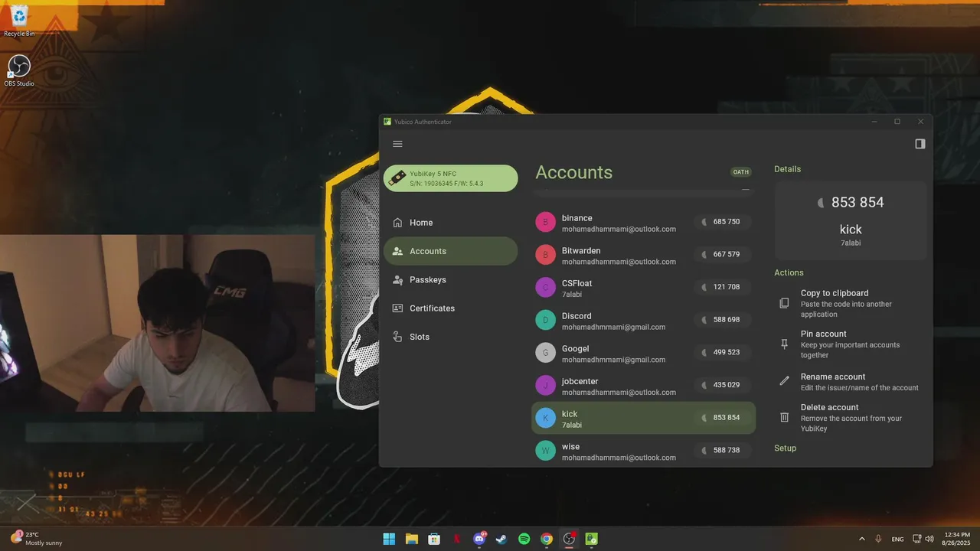Image resolution: width=980 pixels, height=551 pixels.
Task: Click the CSFloat purple avatar circle
Action: (545, 288)
